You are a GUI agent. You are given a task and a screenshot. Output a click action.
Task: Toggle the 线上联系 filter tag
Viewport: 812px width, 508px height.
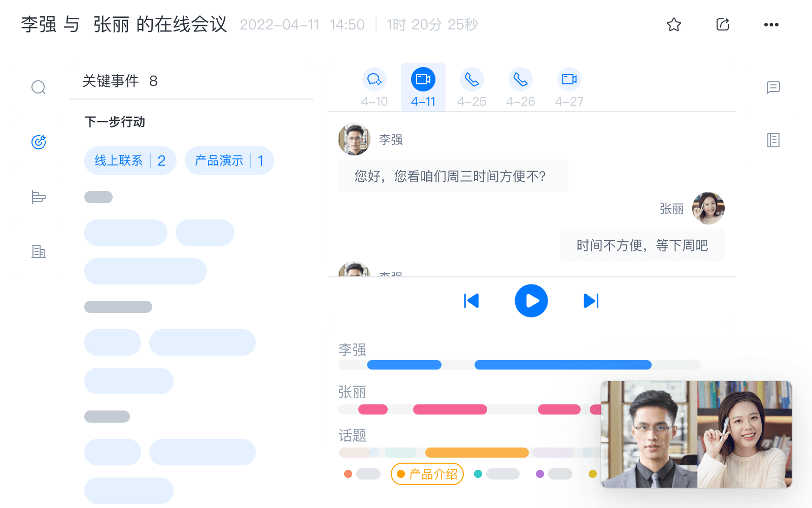coord(130,161)
